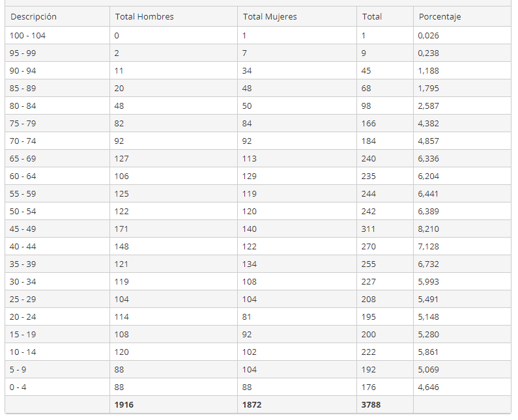Click the Porcentaje column header

[x=439, y=16]
